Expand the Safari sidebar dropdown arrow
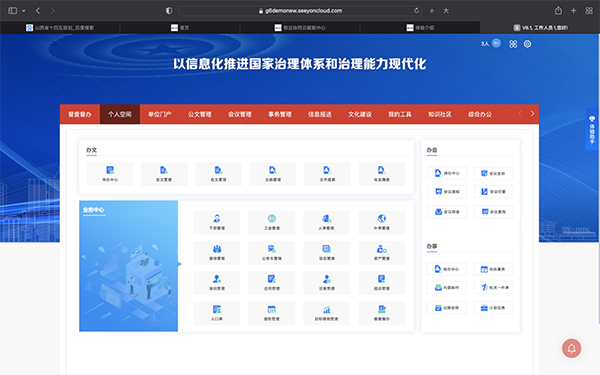Screen dimensions: 600x375 (x=24, y=11)
